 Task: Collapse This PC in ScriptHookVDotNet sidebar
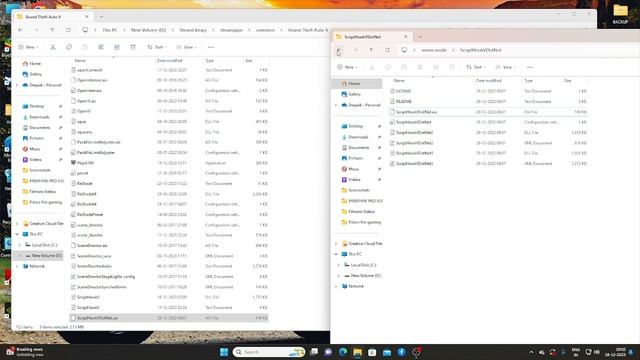336,254
